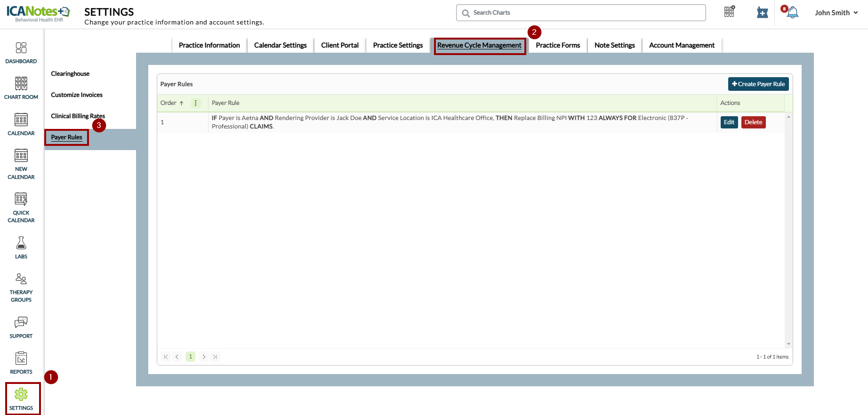Viewport: 868px width, 415px height.
Task: Click the chart room shortcut icon in header
Action: click(x=730, y=12)
